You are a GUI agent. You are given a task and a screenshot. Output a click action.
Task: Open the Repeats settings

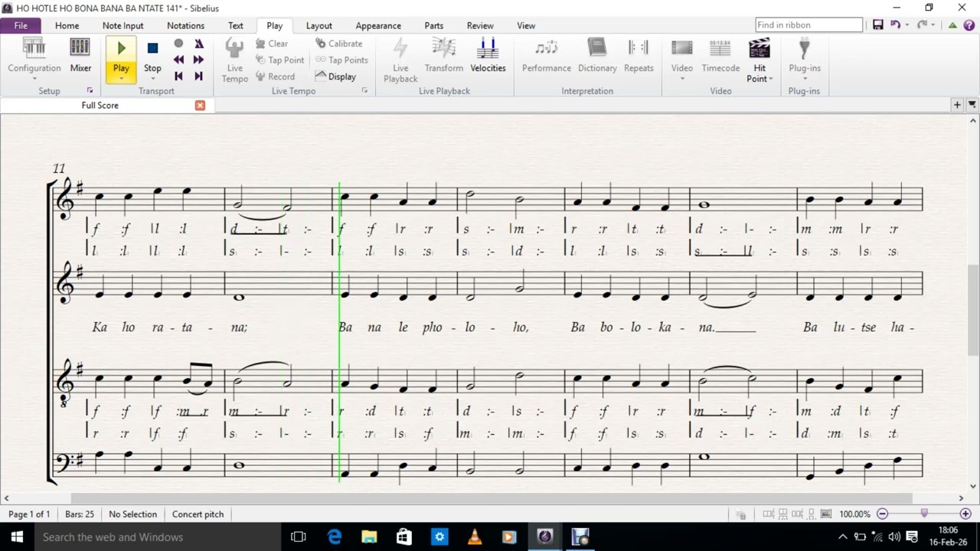click(639, 55)
